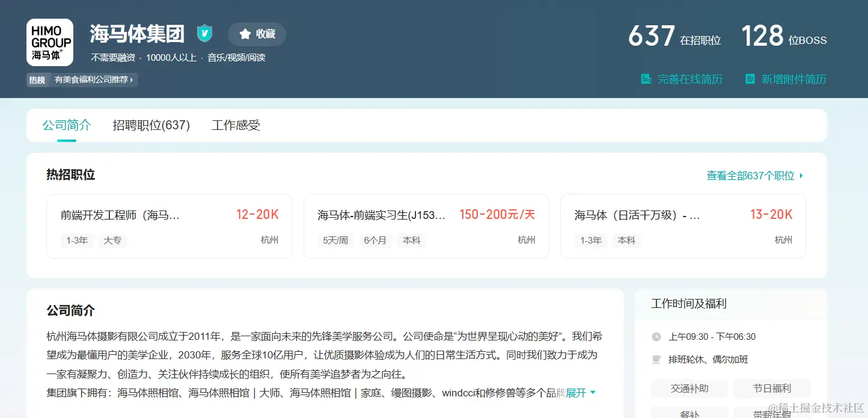
Task: Click the 音乐/视频/阅读 industry text
Action: 236,58
